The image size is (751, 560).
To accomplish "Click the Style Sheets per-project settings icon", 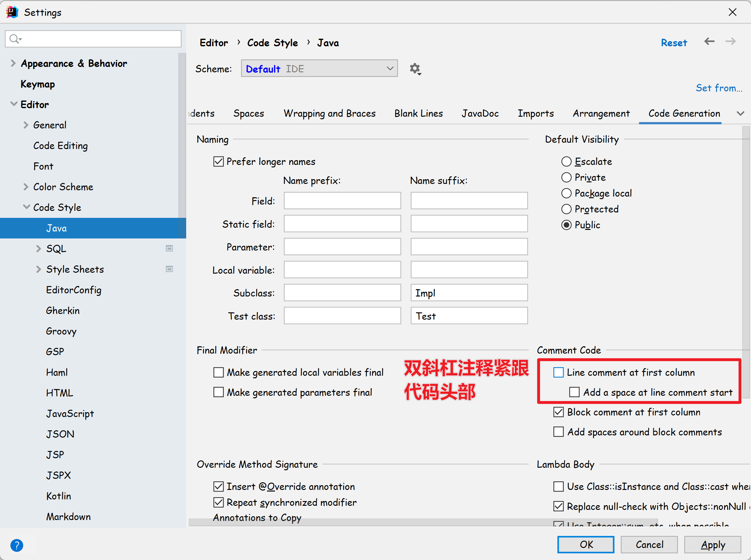I will (x=169, y=269).
